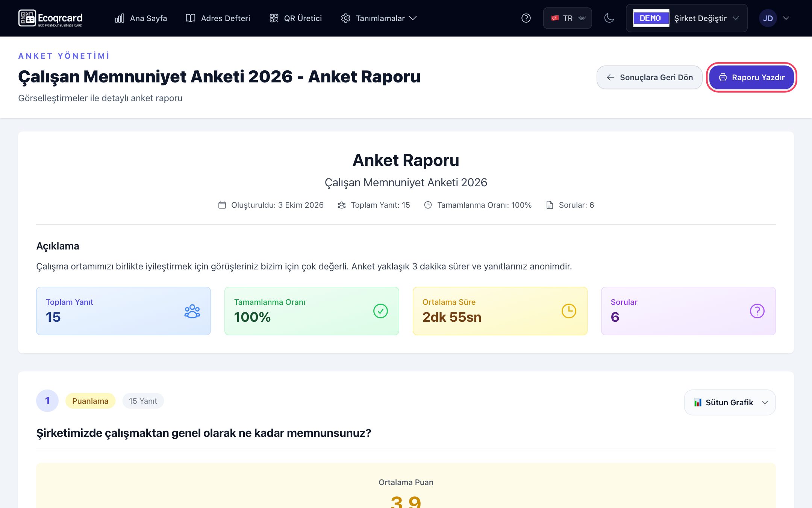The image size is (812, 508).
Task: Click the bar chart icon beside Ana Sayfa
Action: click(x=120, y=18)
